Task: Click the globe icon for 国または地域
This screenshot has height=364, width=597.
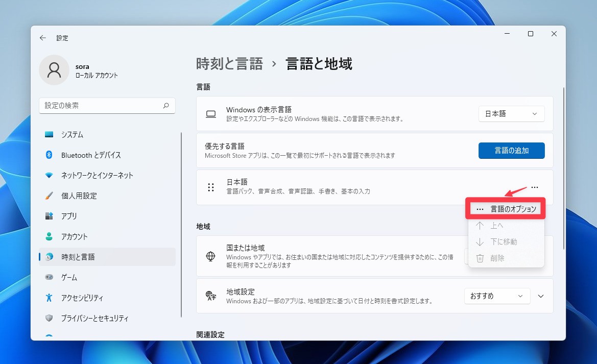Action: tap(210, 256)
